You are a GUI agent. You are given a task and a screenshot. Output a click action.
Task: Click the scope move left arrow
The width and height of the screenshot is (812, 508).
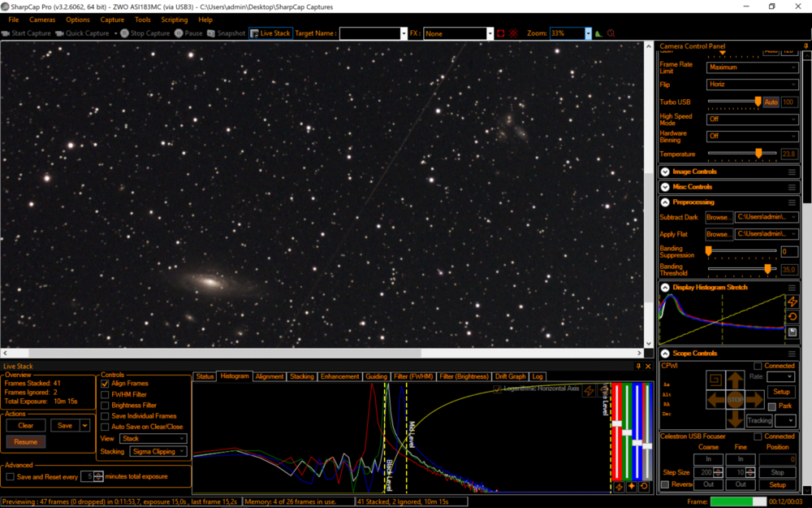(x=716, y=399)
